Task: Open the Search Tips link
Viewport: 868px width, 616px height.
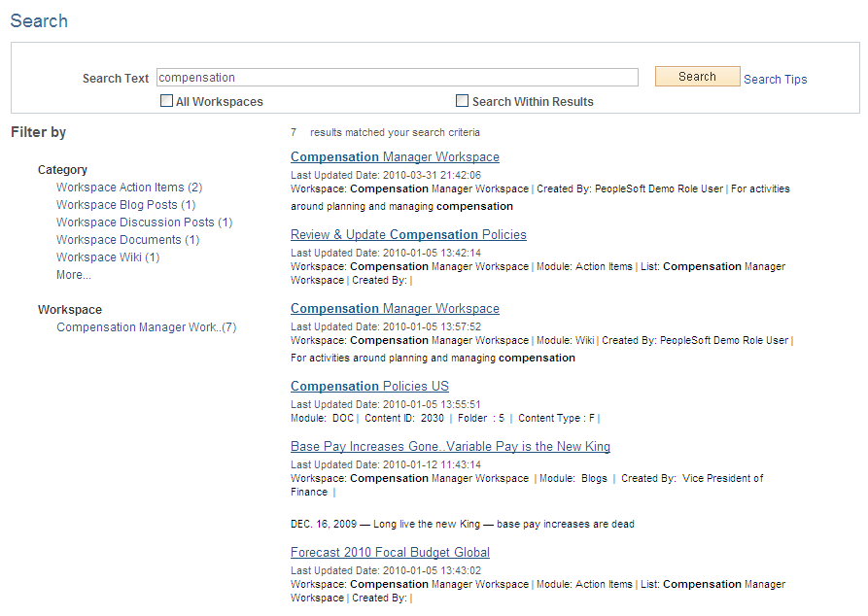Action: (775, 79)
